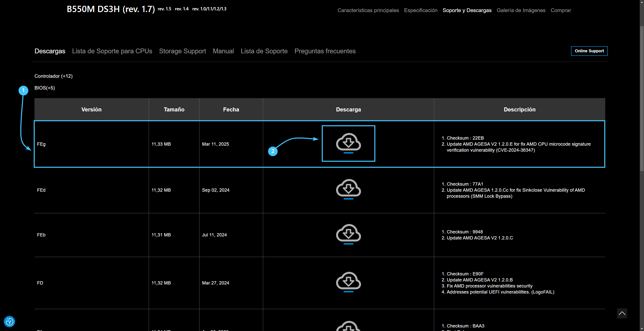The height and width of the screenshot is (331, 644).
Task: Click the Checksum : 22EB text
Action: tap(465, 138)
